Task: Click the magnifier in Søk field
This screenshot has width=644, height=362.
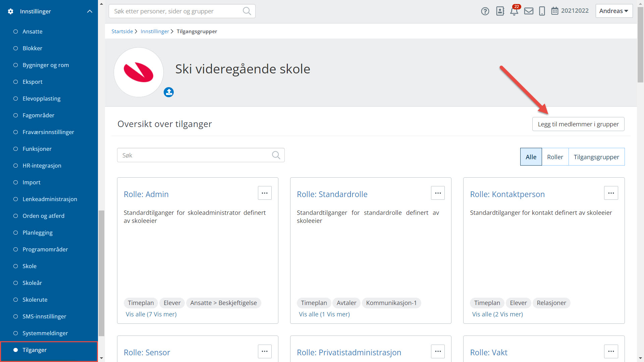Action: click(276, 155)
